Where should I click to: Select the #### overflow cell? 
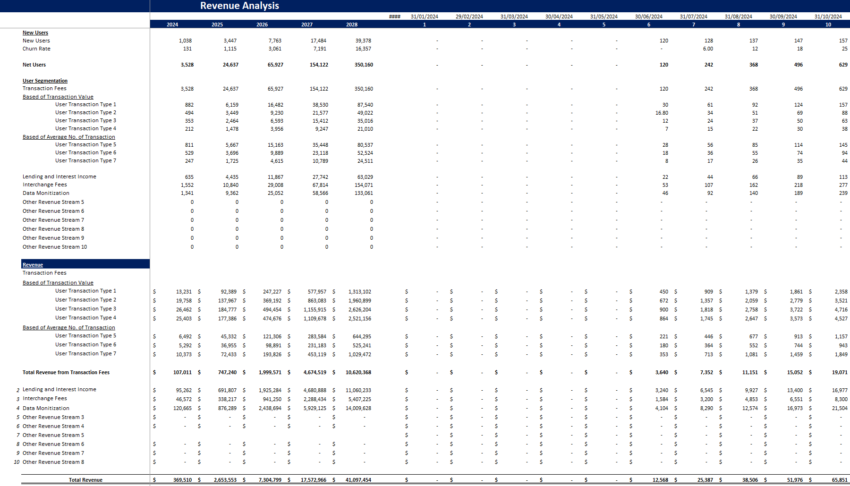395,17
